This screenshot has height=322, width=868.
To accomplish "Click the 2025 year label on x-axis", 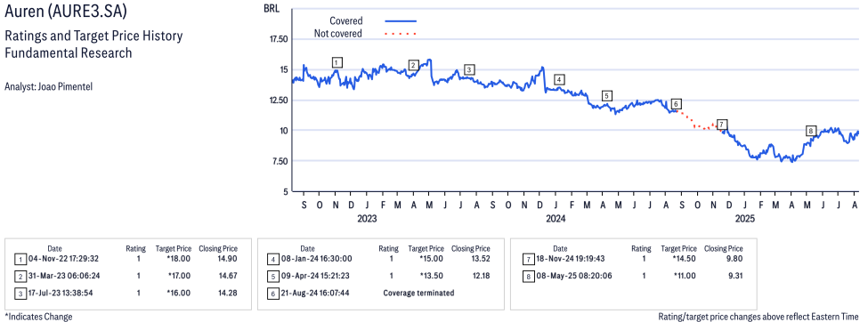I will coord(745,219).
